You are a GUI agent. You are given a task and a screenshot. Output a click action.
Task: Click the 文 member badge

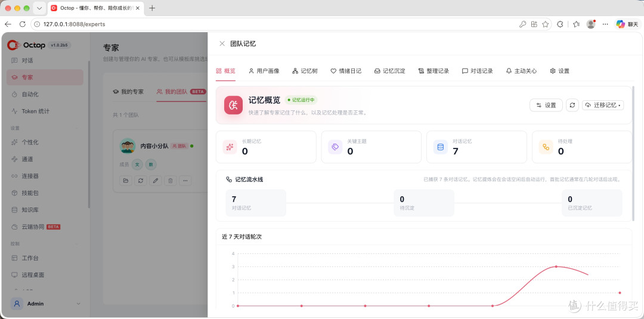pyautogui.click(x=137, y=164)
